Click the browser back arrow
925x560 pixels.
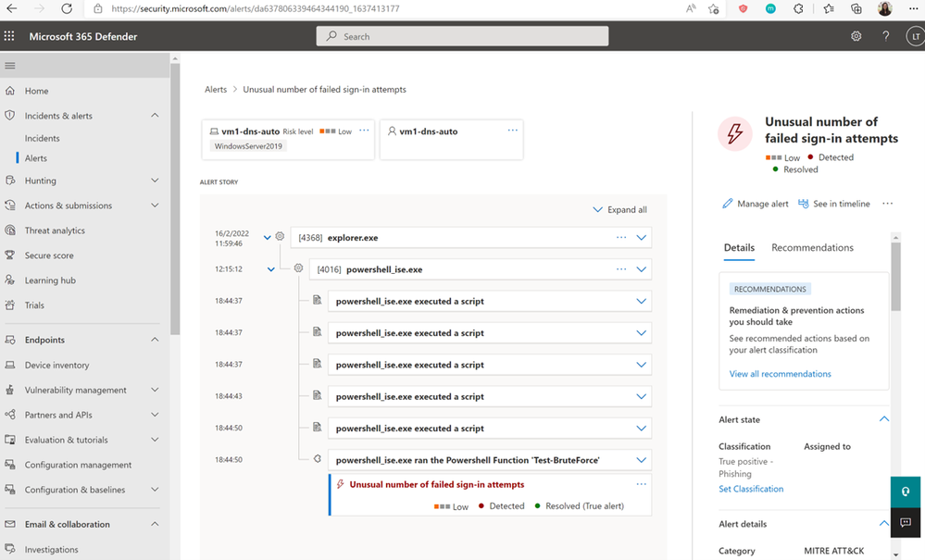point(12,9)
